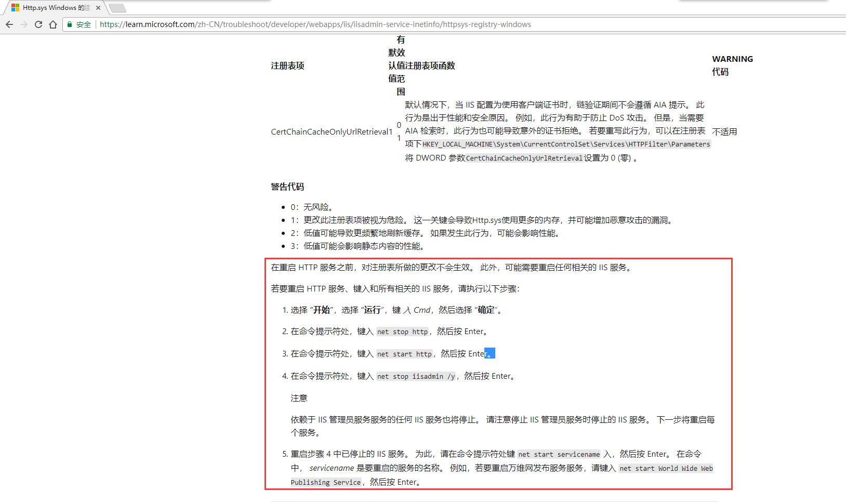Viewport: 846px width, 504px height.
Task: Click the code 'net start http'
Action: tap(404, 354)
